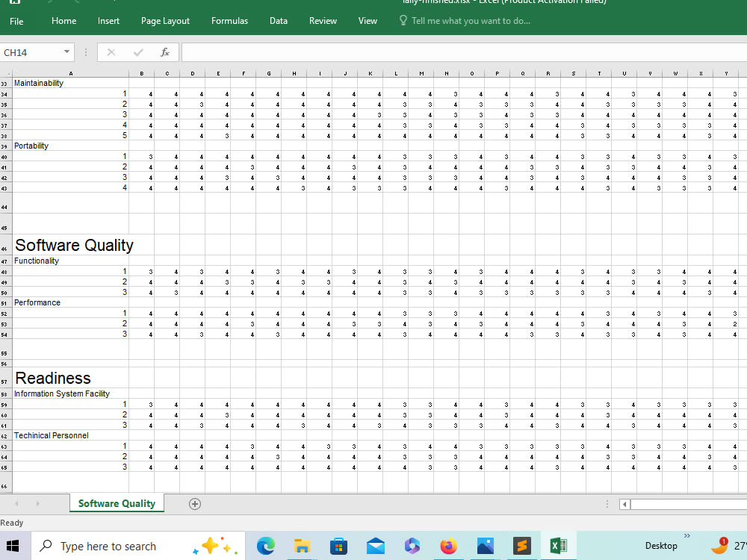Click the next sheet navigation arrow

(37, 503)
